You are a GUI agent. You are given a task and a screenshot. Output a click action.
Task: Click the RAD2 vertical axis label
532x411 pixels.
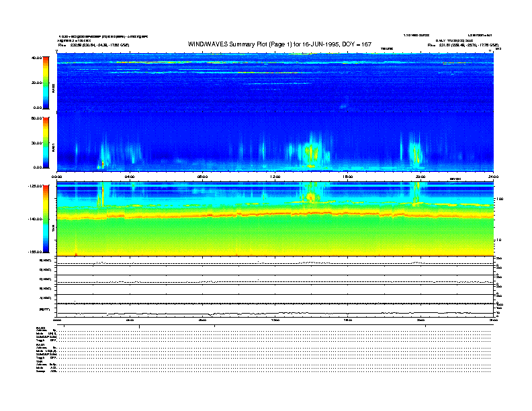(x=53, y=88)
